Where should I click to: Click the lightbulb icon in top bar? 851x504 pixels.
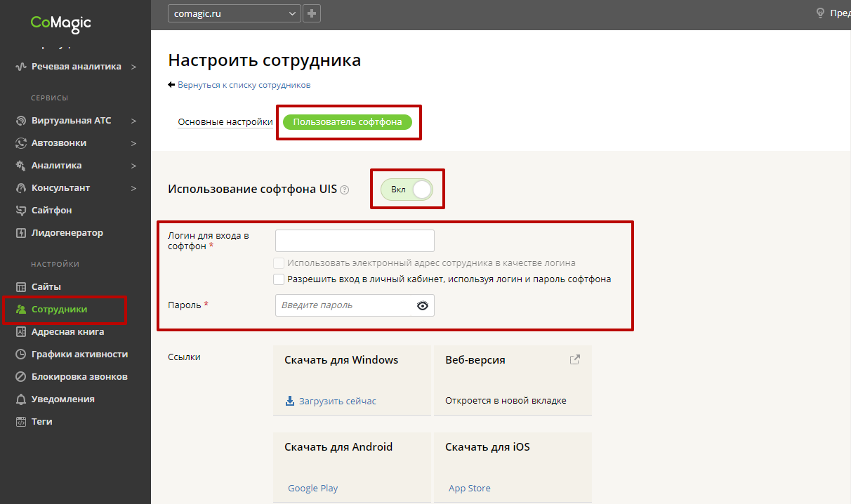point(819,13)
